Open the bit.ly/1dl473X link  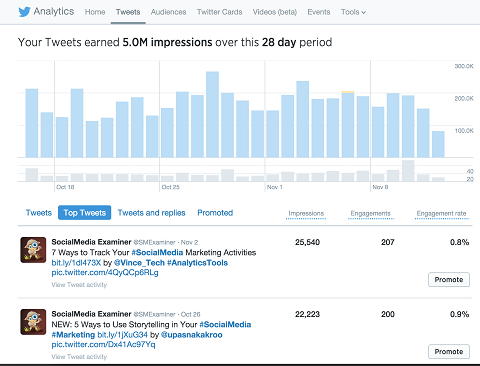pos(76,263)
